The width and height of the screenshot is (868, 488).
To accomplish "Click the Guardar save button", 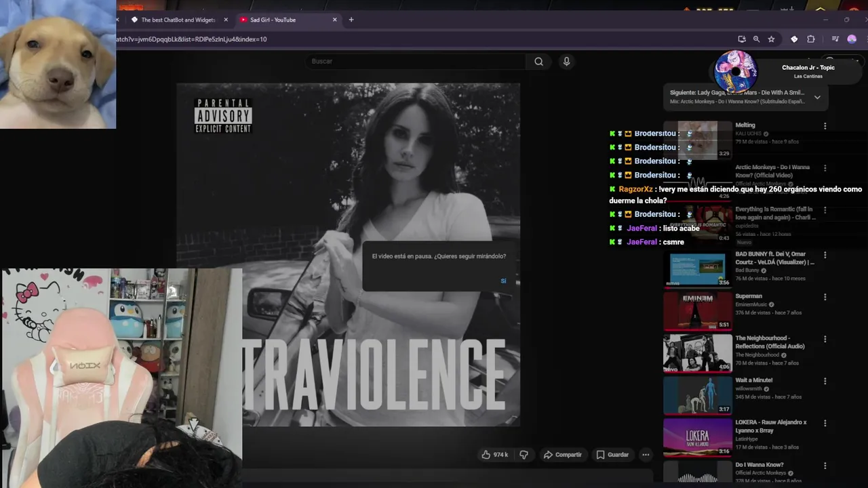I will (x=612, y=455).
